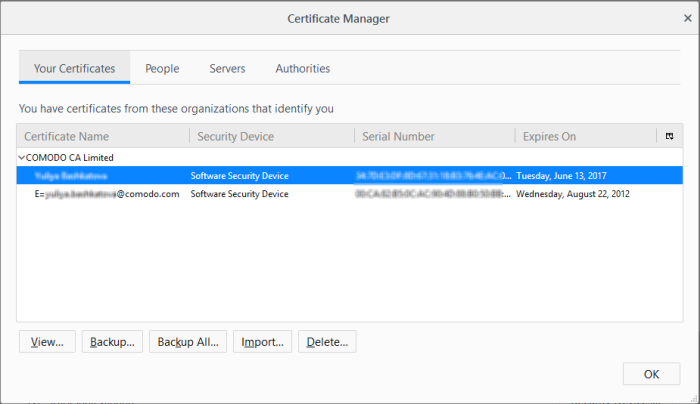Switch to the People tab
700x404 pixels.
162,69
